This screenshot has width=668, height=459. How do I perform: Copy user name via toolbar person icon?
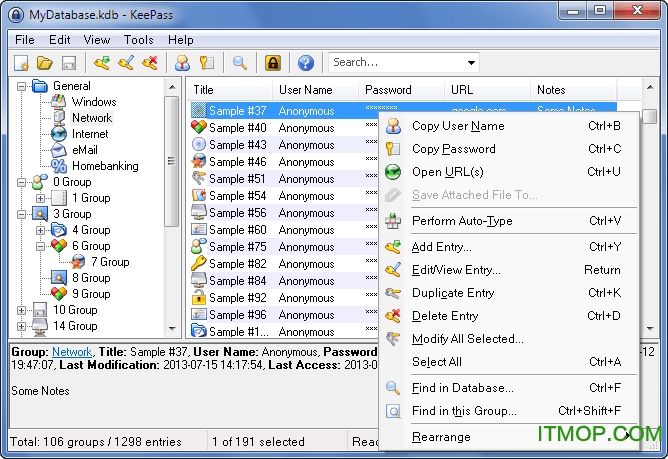182,63
